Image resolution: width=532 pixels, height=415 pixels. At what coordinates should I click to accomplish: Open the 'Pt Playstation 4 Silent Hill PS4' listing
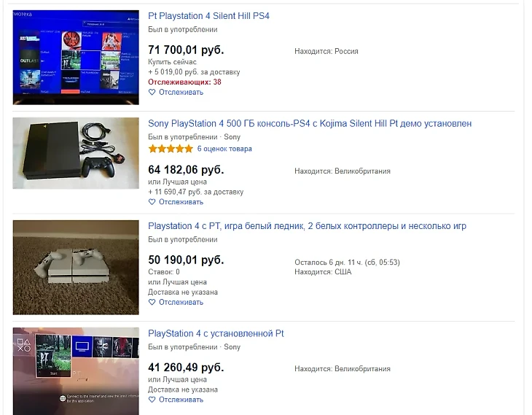pyautogui.click(x=208, y=16)
